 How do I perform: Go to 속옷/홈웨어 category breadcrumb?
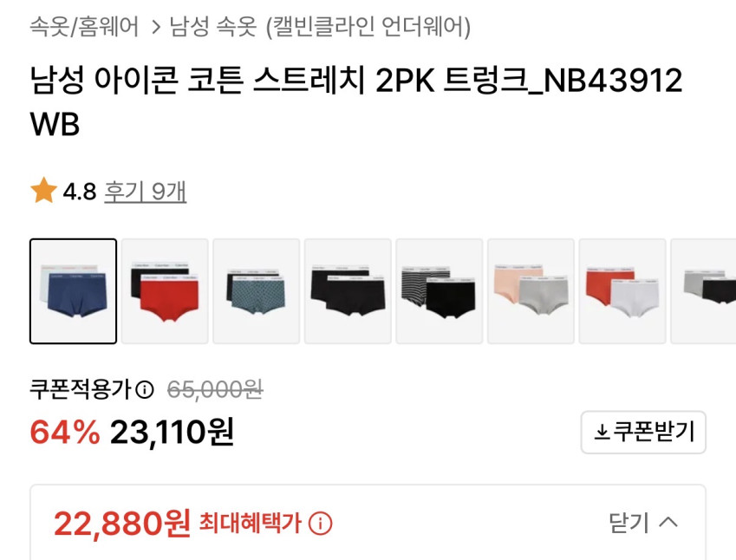coord(84,27)
